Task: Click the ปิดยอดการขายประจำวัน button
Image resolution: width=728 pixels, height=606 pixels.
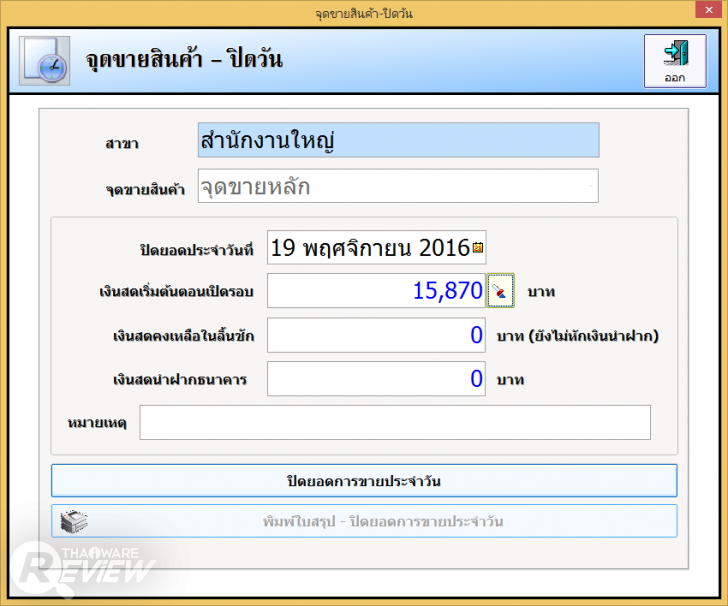Action: (x=364, y=481)
